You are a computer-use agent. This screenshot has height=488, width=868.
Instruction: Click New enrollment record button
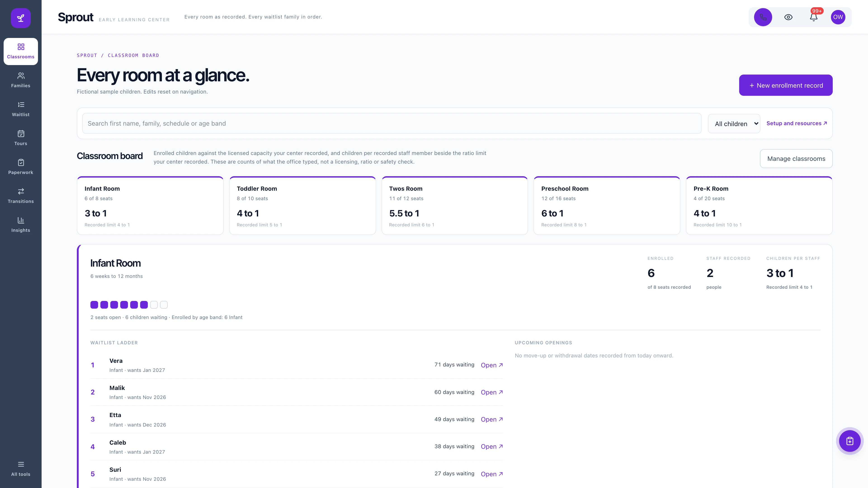click(785, 85)
